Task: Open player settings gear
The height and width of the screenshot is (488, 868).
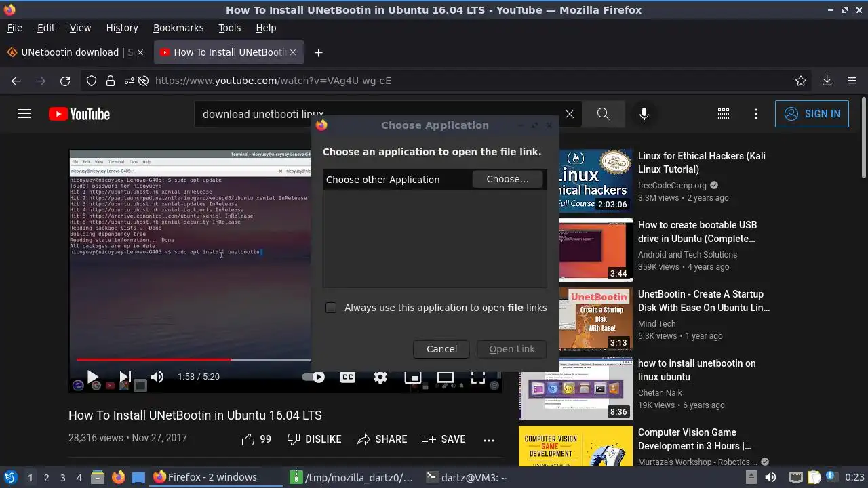Action: click(380, 377)
